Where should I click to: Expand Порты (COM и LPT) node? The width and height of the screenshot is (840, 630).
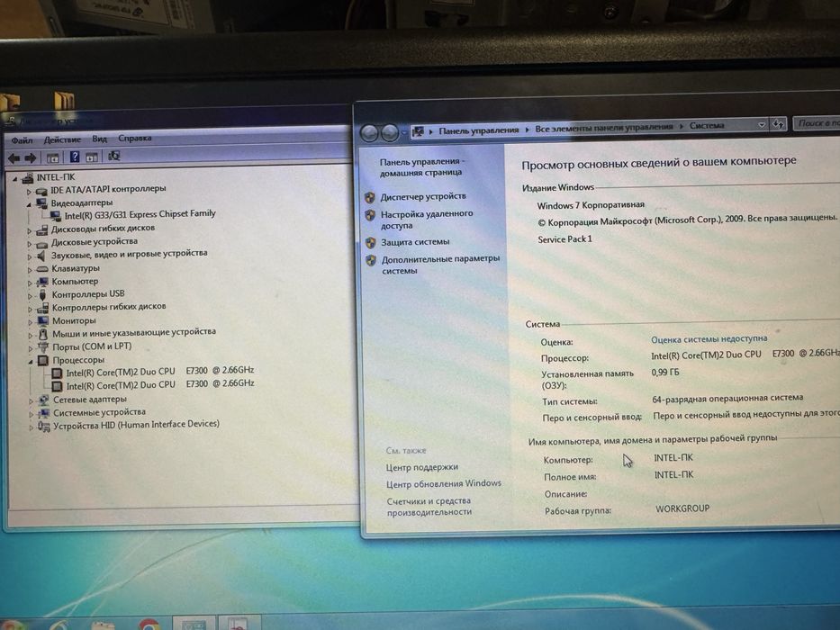pos(31,348)
